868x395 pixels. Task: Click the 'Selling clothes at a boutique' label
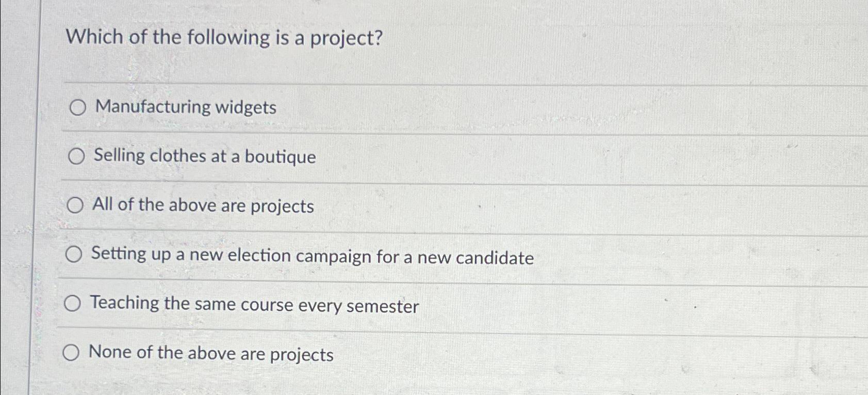pos(205,156)
